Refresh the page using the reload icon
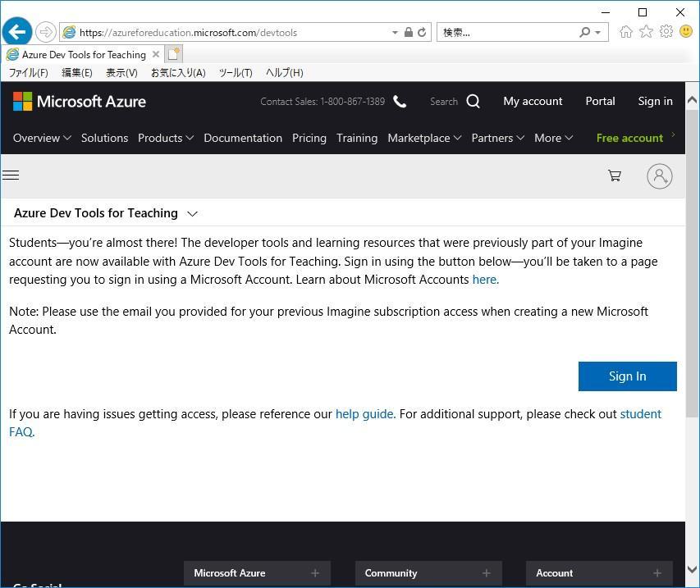Viewport: 700px width, 588px height. (422, 32)
